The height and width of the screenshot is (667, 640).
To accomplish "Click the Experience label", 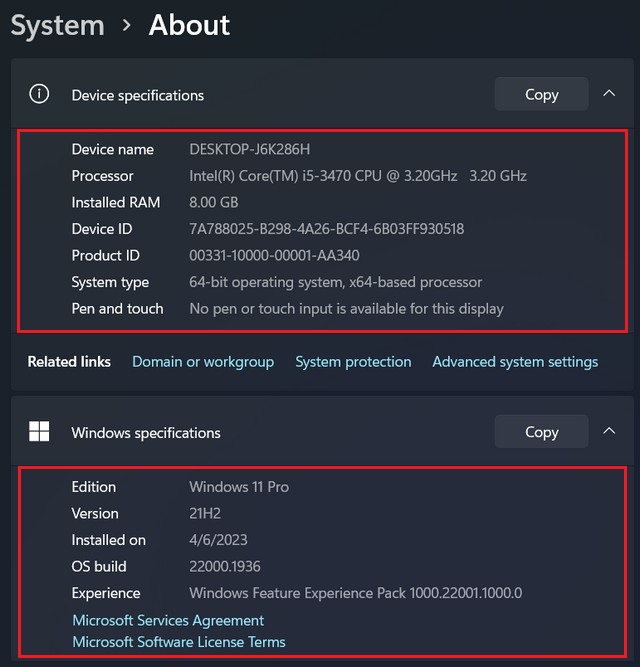I will click(106, 593).
